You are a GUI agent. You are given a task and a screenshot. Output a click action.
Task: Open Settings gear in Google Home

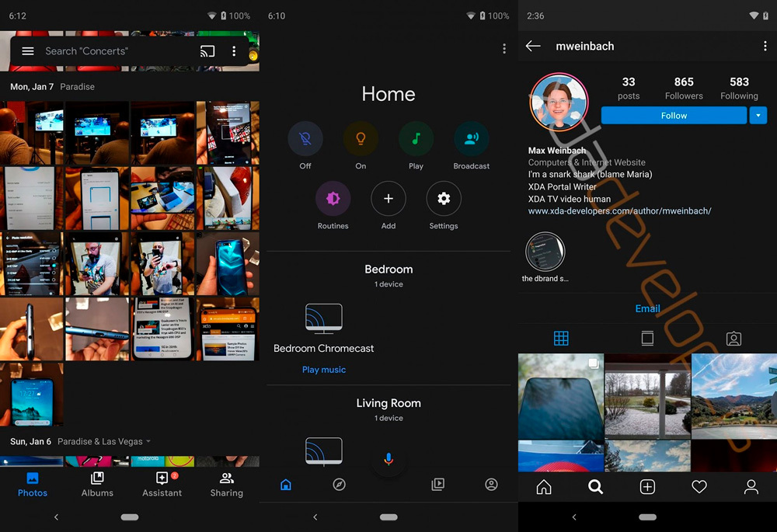[x=444, y=199]
